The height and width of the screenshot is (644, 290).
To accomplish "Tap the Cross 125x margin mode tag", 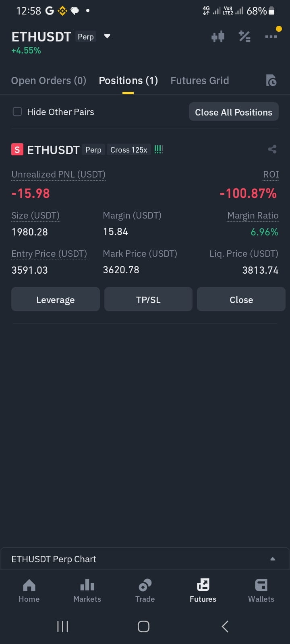I will point(129,150).
